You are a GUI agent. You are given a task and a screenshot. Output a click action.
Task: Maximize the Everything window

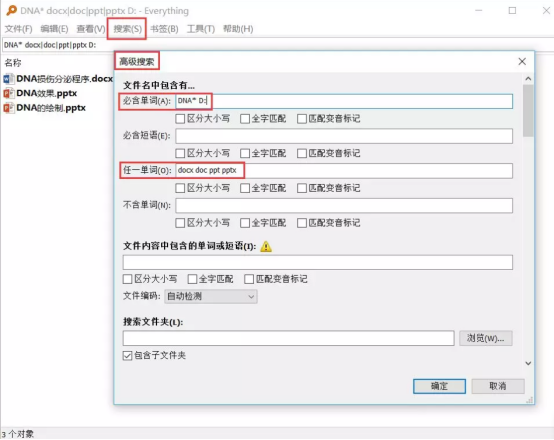click(x=512, y=11)
